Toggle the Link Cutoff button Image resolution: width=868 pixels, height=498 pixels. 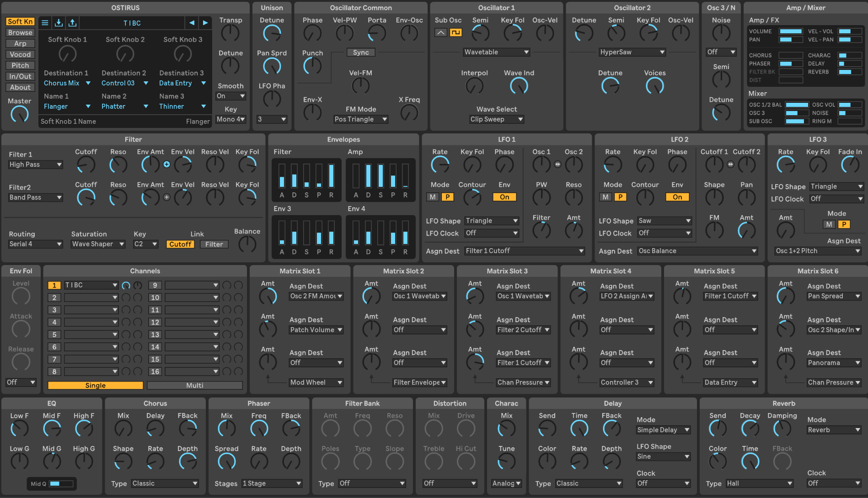(x=180, y=244)
